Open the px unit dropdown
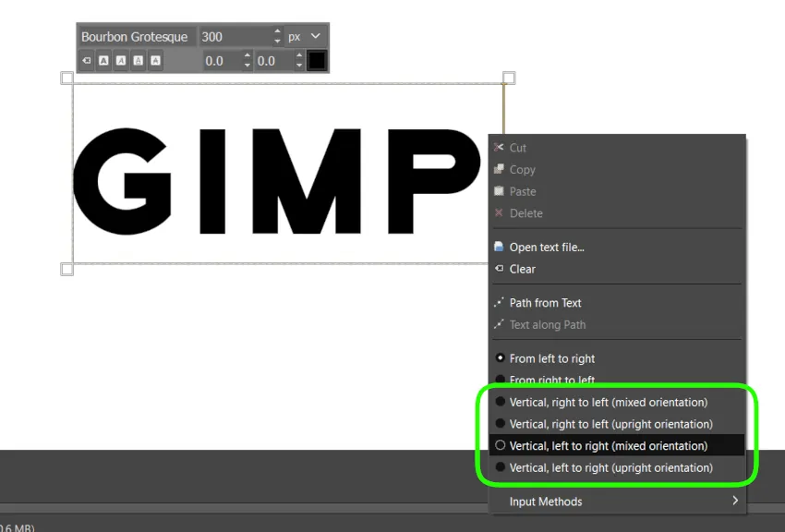 click(x=306, y=37)
